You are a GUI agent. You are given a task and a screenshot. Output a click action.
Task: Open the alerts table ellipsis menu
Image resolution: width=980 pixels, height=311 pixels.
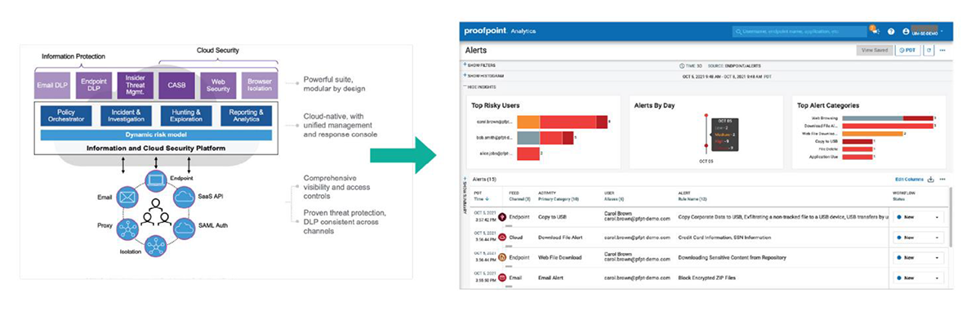(942, 179)
